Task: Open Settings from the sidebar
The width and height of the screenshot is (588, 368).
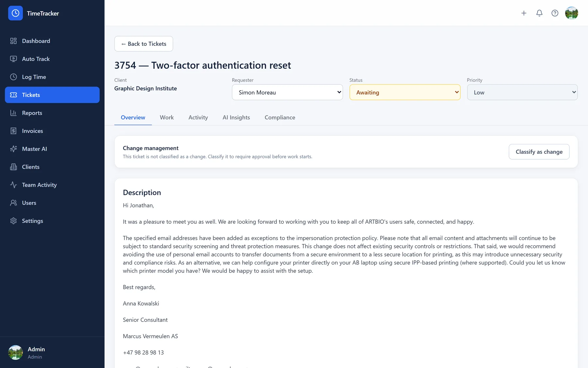Action: (52, 221)
